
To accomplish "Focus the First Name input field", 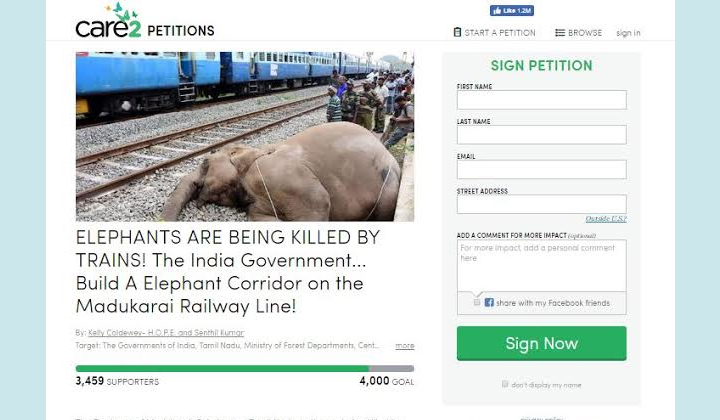I will 541,100.
